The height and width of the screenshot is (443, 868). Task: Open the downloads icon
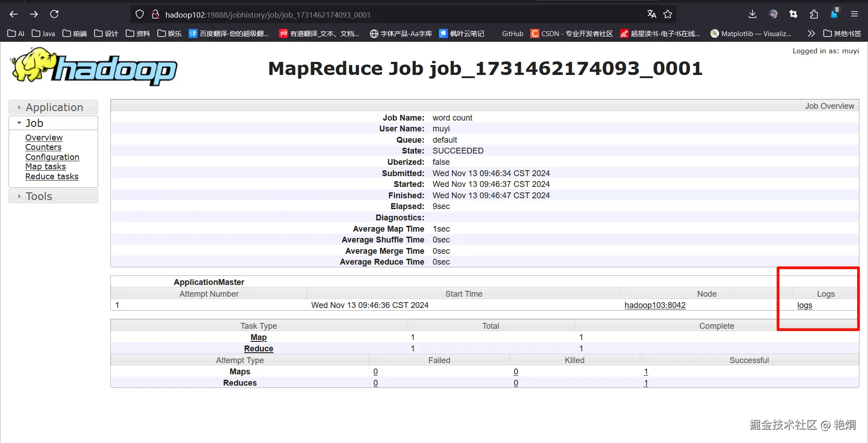click(x=752, y=14)
